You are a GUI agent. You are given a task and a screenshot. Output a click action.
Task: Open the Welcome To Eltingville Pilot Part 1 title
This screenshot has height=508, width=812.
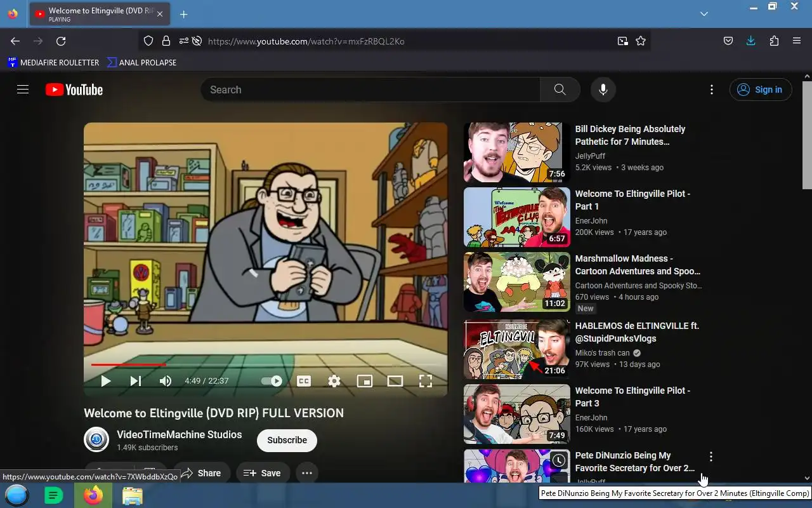click(x=632, y=200)
